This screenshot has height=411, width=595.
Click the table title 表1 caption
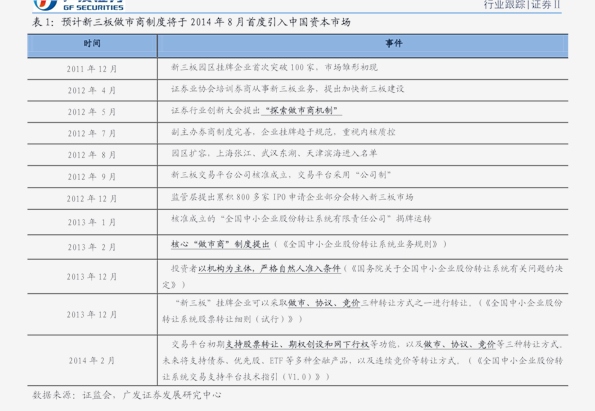[191, 22]
